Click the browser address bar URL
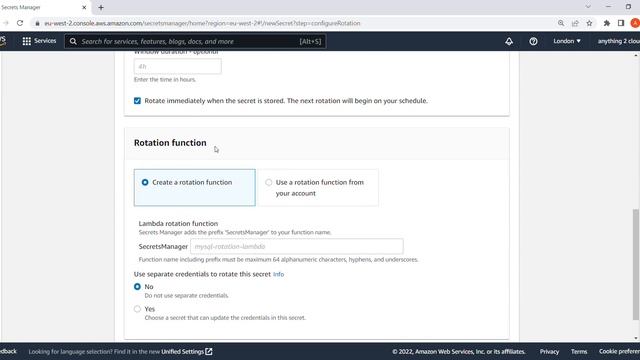The image size is (640, 360). tap(202, 23)
